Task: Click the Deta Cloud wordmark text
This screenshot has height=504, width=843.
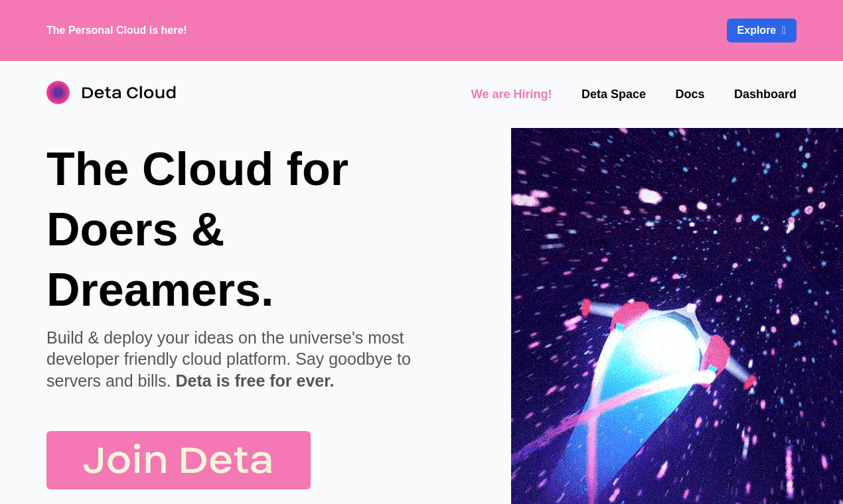Action: pyautogui.click(x=129, y=93)
